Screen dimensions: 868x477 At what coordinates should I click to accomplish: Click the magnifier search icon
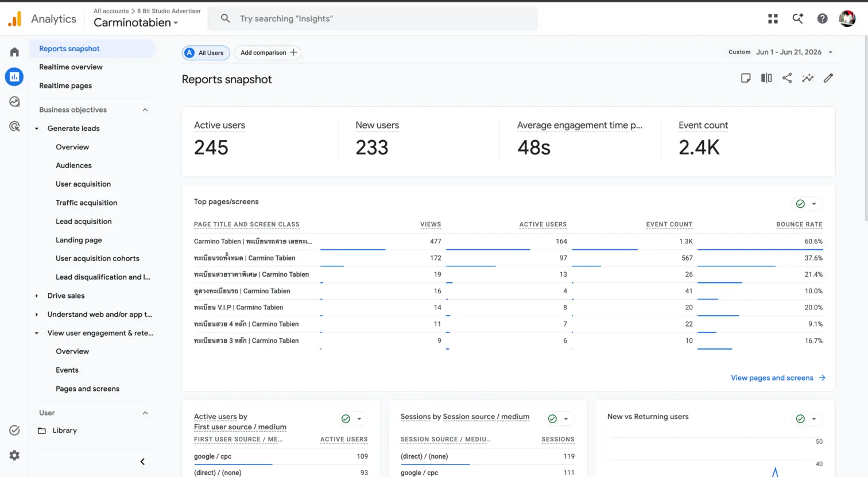(226, 18)
